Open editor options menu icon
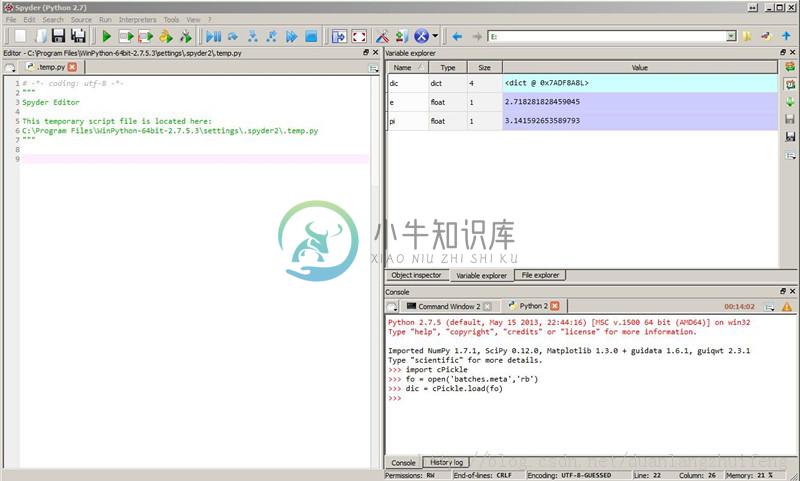The height and width of the screenshot is (481, 800). pyautogui.click(x=373, y=68)
